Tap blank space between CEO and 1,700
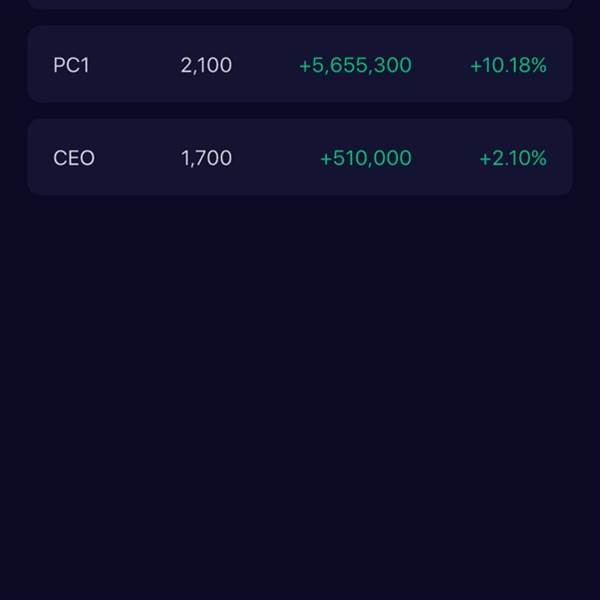Screen dimensions: 600x600 pyautogui.click(x=138, y=158)
